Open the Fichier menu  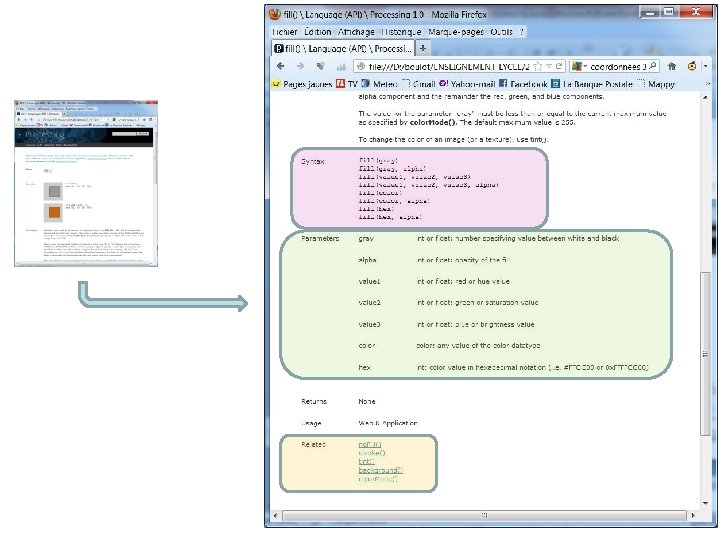(285, 32)
